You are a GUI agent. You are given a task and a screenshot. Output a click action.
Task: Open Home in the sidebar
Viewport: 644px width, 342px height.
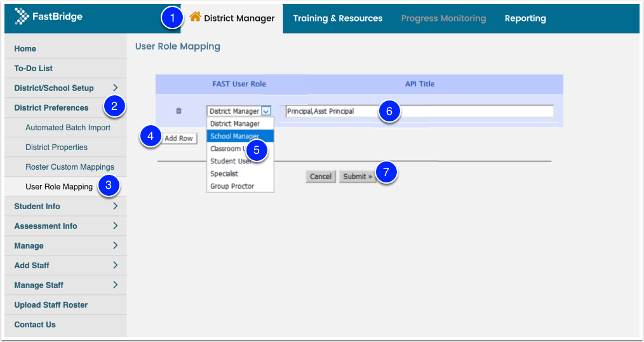[x=65, y=48]
